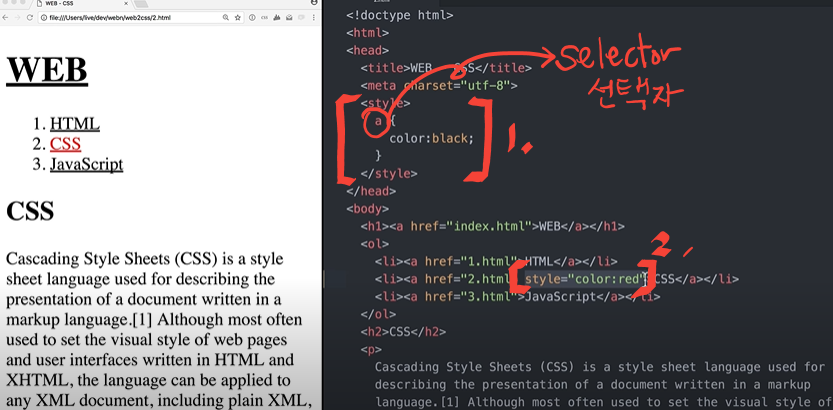The height and width of the screenshot is (410, 833).
Task: Click the code line linking to 1.html
Action: 496,261
